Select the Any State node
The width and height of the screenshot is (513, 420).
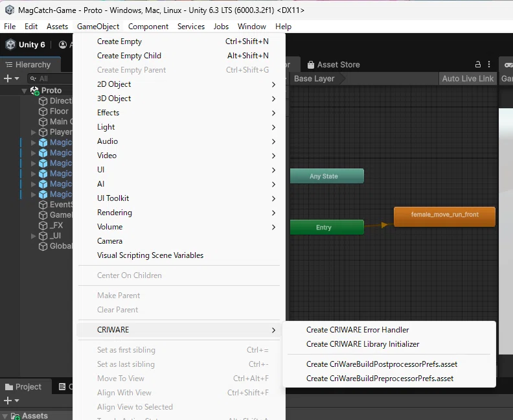327,176
